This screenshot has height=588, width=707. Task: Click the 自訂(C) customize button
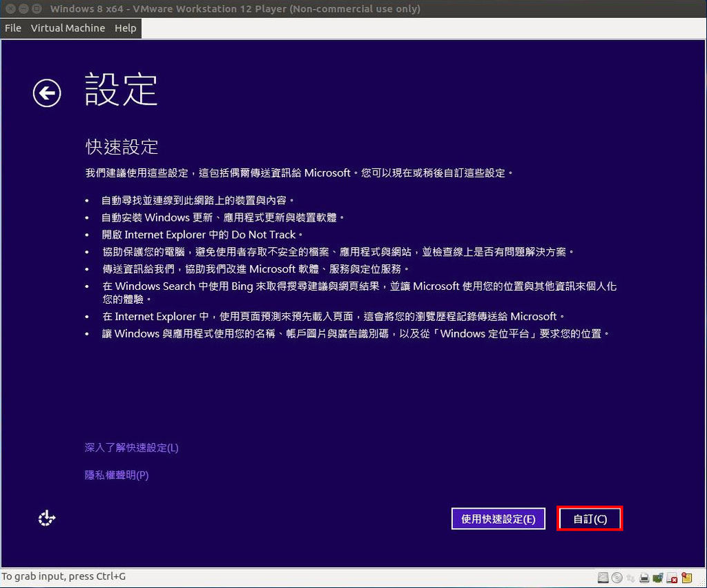590,518
